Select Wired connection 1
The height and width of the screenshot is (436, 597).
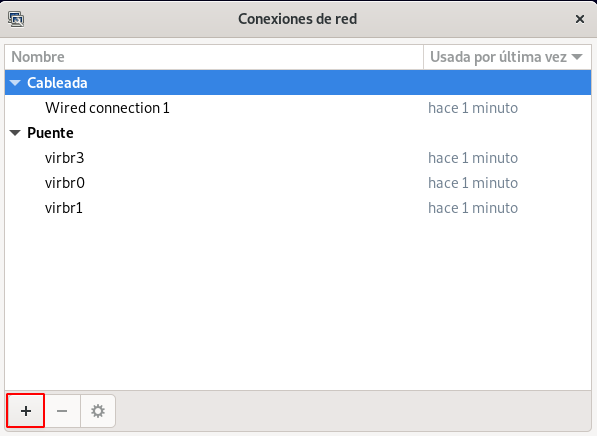pos(298,108)
